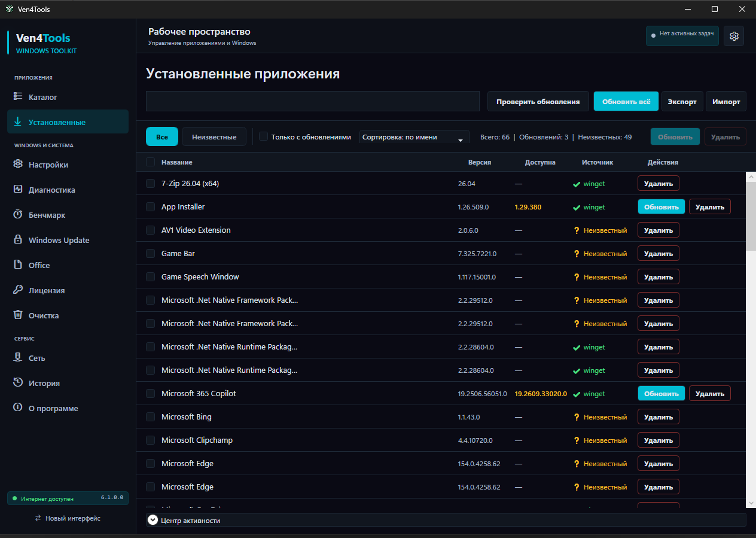Click the available version 19.2609.33020.0
The width and height of the screenshot is (756, 538).
541,394
